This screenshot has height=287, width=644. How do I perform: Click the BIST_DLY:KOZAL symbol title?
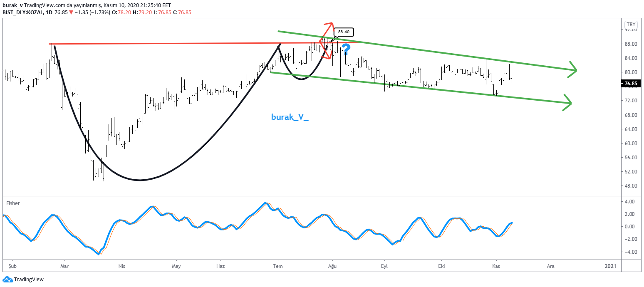click(x=23, y=12)
